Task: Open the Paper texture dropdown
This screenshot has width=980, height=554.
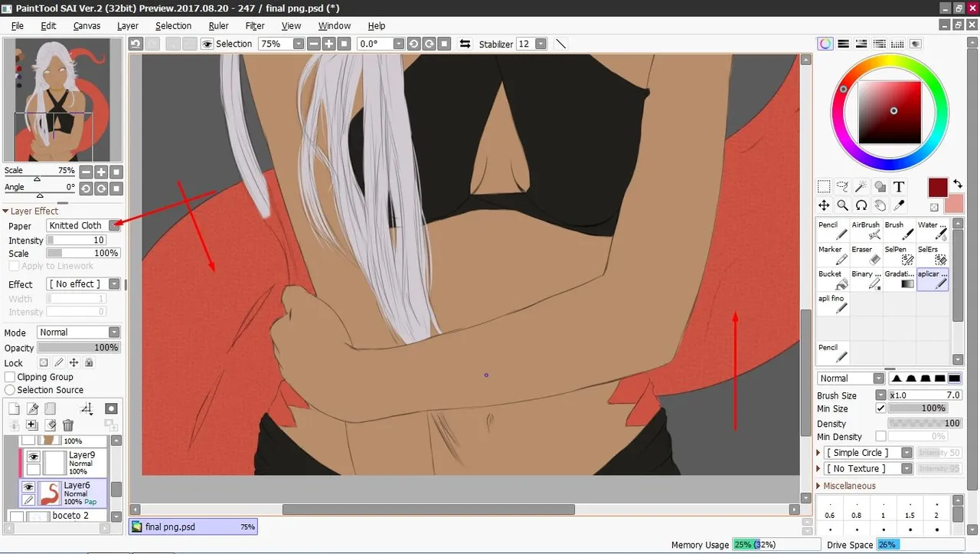Action: click(114, 225)
